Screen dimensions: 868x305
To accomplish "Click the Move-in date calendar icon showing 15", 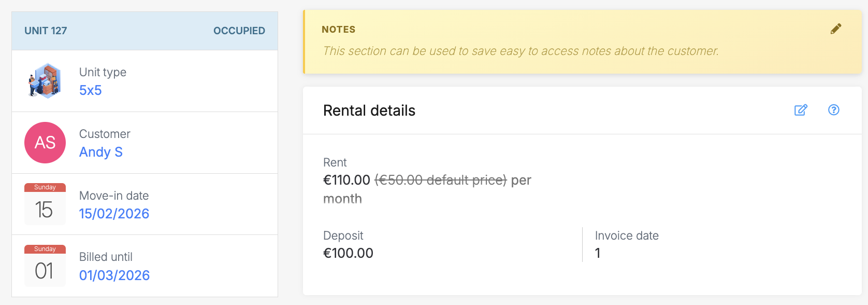I will [45, 204].
